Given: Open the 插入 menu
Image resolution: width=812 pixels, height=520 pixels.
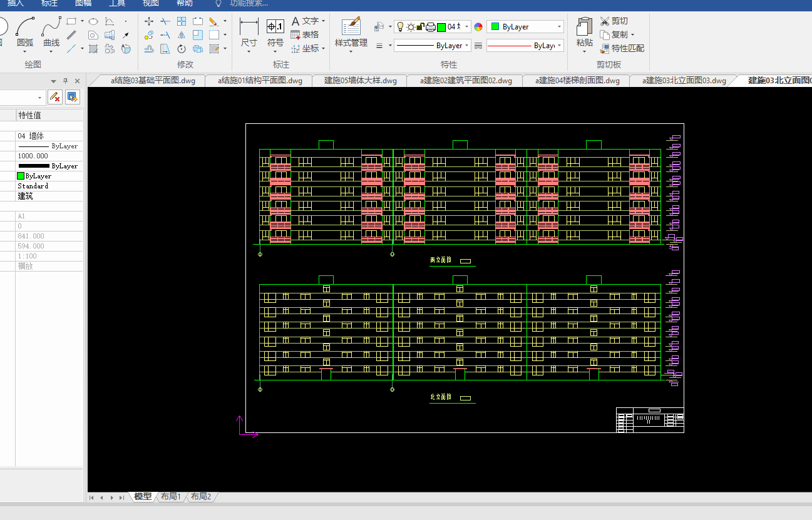Looking at the screenshot, I should coord(16,3).
